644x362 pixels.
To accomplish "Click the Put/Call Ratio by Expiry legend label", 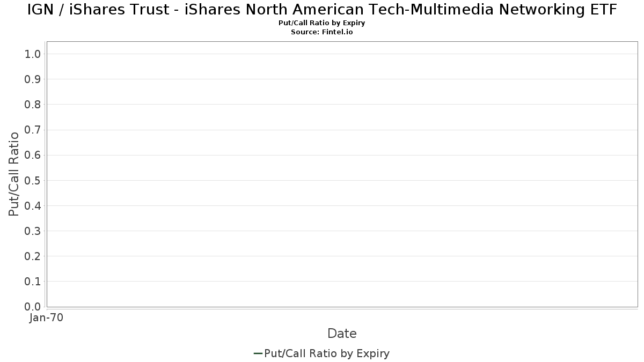I will 327,353.
